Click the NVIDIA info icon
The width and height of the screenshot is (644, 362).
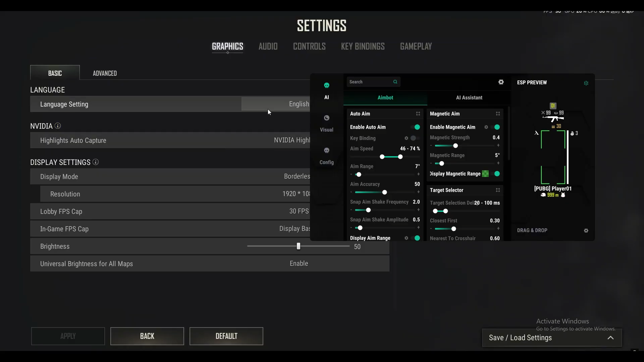(58, 126)
